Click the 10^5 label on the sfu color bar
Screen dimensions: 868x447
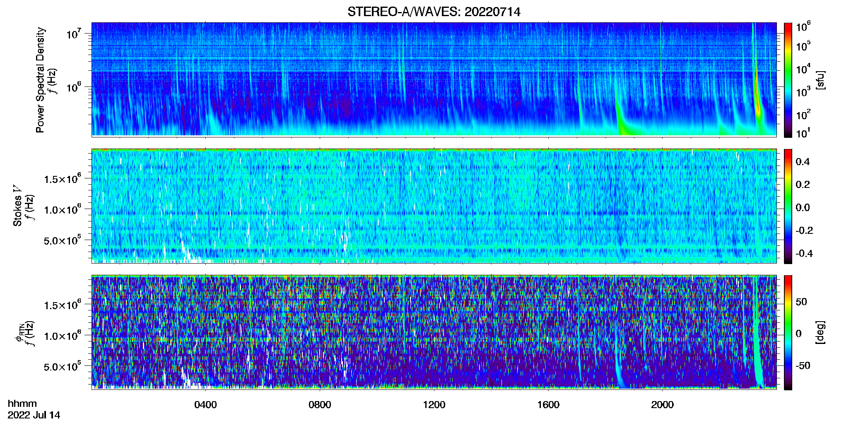click(x=803, y=46)
